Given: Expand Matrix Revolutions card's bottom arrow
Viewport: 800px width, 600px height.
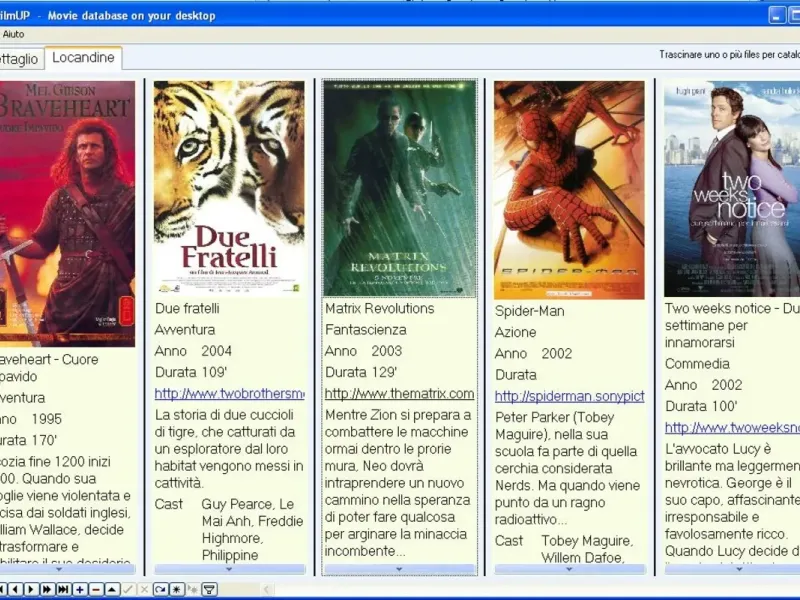Looking at the screenshot, I should (x=399, y=569).
